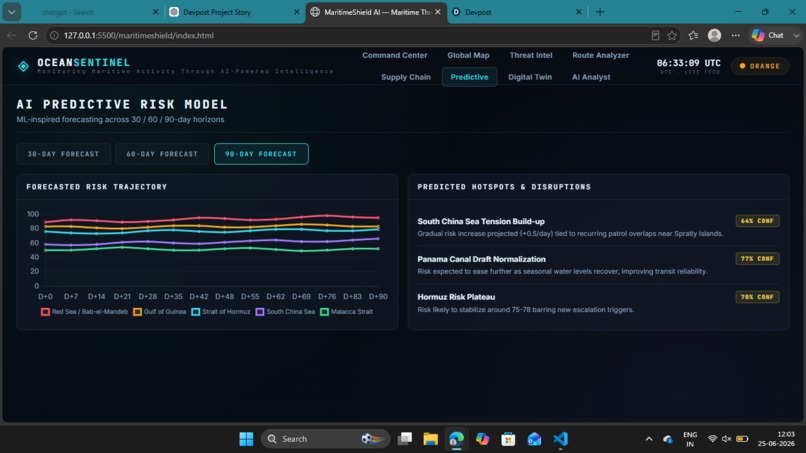Open the Route Analyzer nav item
The height and width of the screenshot is (453, 806).
pyautogui.click(x=600, y=55)
